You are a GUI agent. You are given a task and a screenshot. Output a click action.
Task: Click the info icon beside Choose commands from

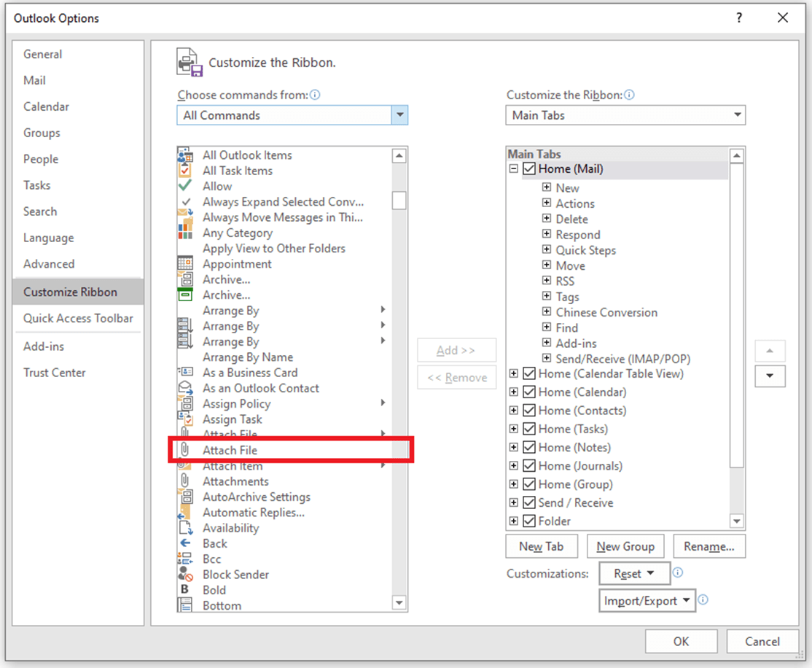(x=316, y=96)
